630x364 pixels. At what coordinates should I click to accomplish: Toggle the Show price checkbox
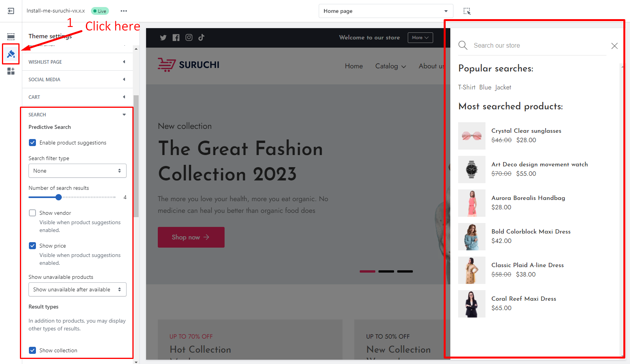(x=32, y=246)
